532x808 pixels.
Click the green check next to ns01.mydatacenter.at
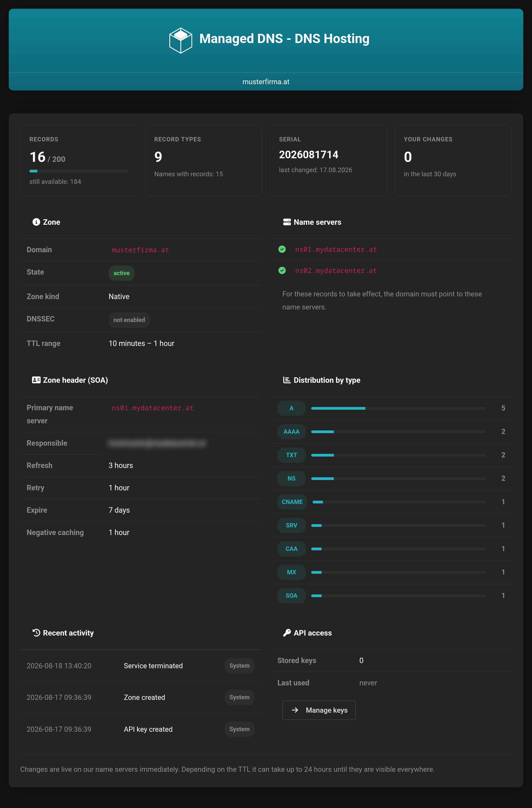click(x=282, y=249)
